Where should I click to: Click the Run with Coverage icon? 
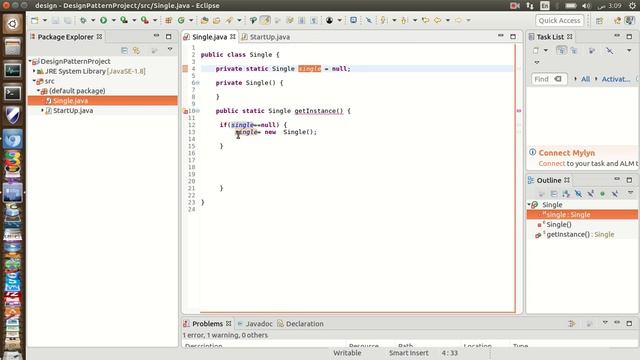click(x=123, y=20)
